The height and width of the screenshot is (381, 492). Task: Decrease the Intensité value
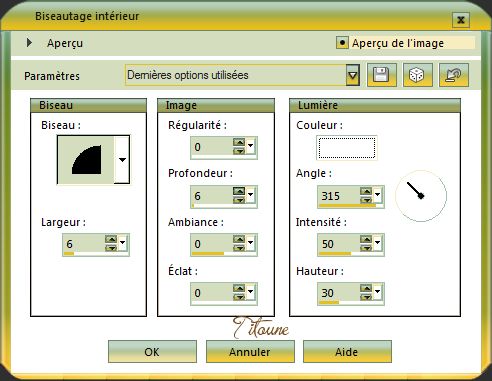point(366,247)
